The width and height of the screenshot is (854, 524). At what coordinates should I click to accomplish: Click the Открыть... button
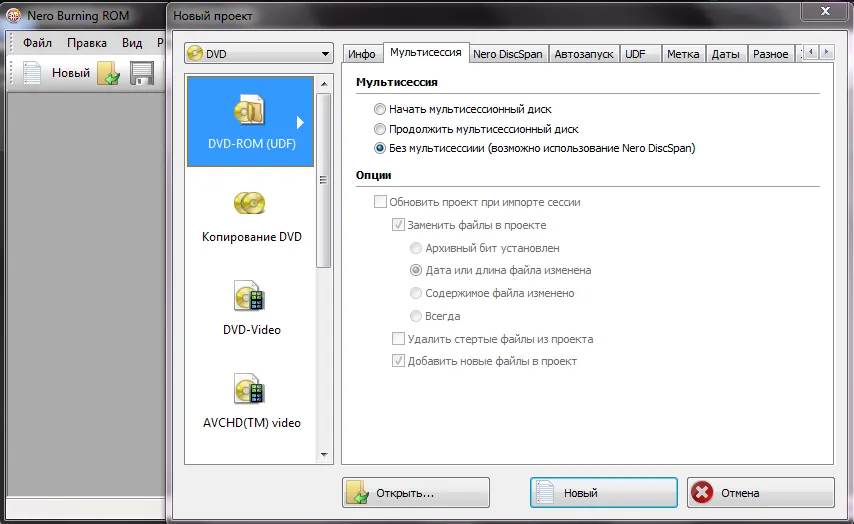[416, 492]
